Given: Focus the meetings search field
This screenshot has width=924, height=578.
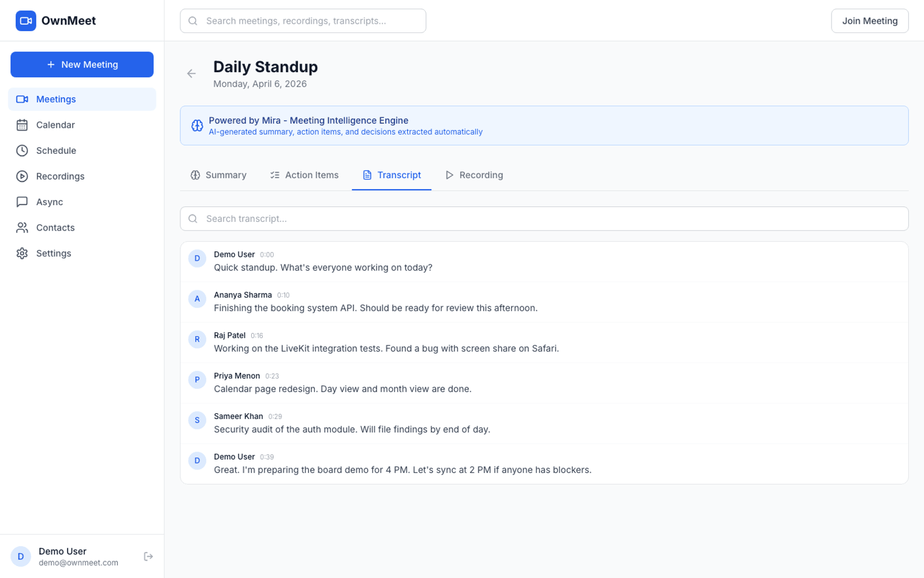Looking at the screenshot, I should [303, 21].
